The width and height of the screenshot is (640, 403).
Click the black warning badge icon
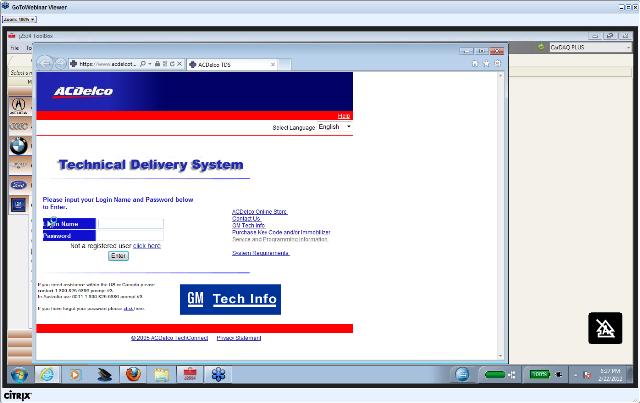click(x=605, y=328)
